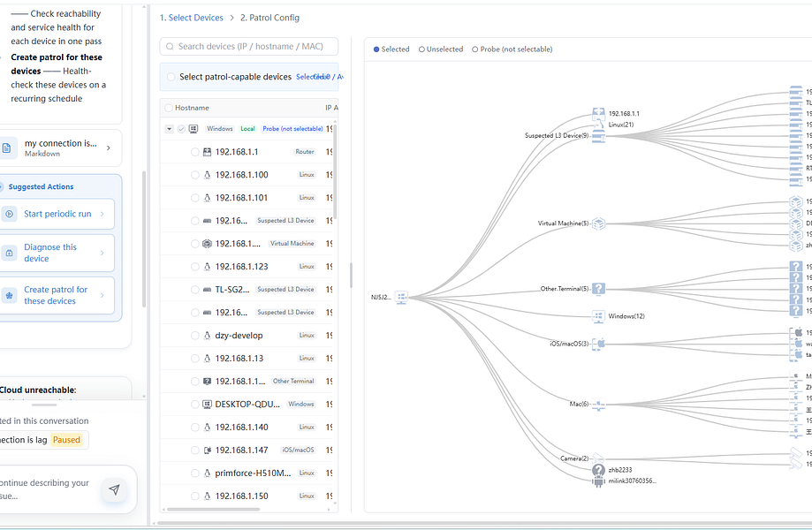Toggle the Hostname header select-all checkbox
The height and width of the screenshot is (530, 812).
click(x=168, y=108)
